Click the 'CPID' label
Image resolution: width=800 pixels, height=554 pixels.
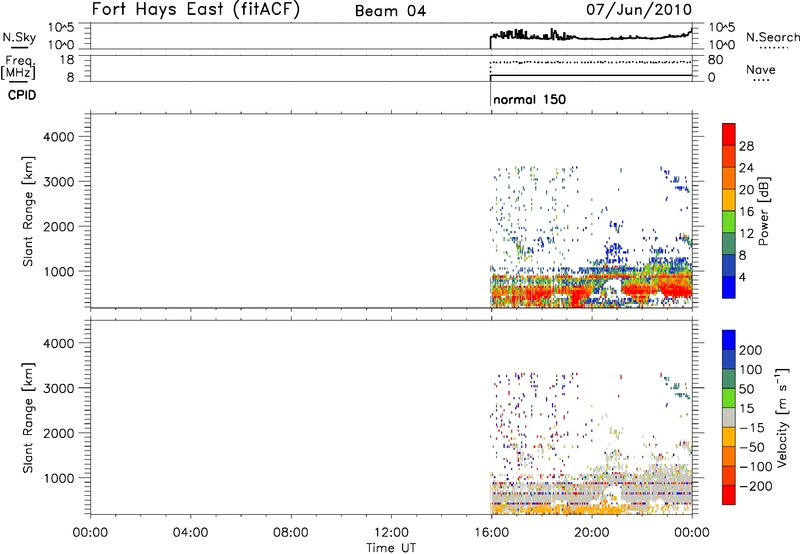pyautogui.click(x=22, y=95)
